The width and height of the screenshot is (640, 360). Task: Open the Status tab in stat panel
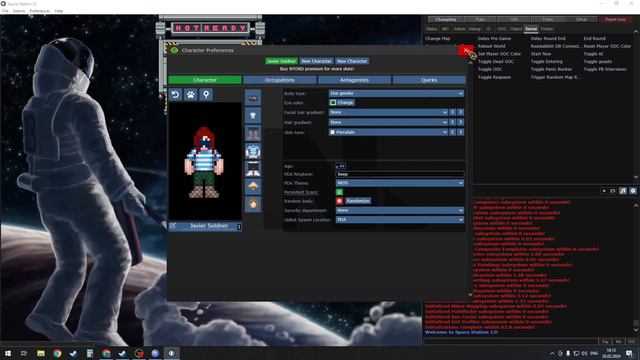click(x=431, y=29)
